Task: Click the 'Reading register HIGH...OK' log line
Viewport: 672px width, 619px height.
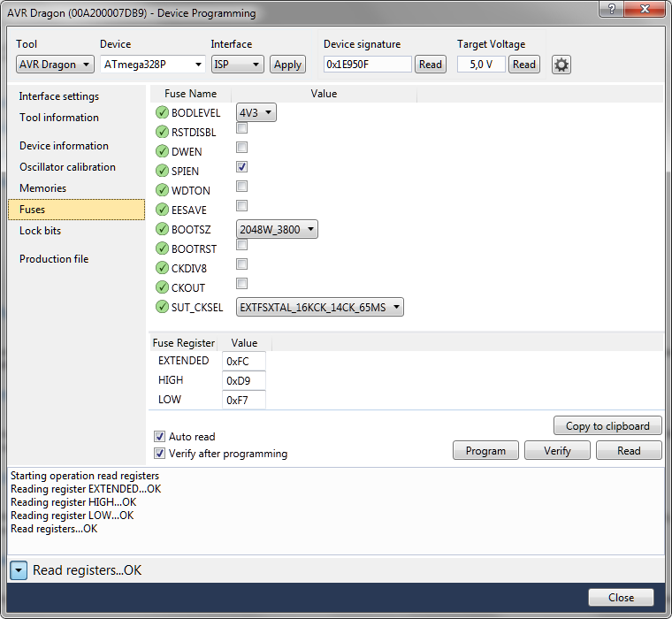Action: point(73,502)
